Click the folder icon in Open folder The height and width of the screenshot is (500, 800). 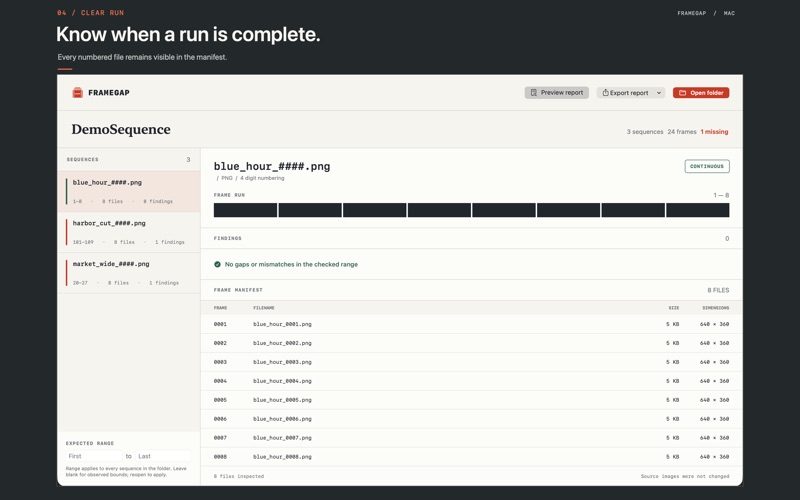[682, 93]
